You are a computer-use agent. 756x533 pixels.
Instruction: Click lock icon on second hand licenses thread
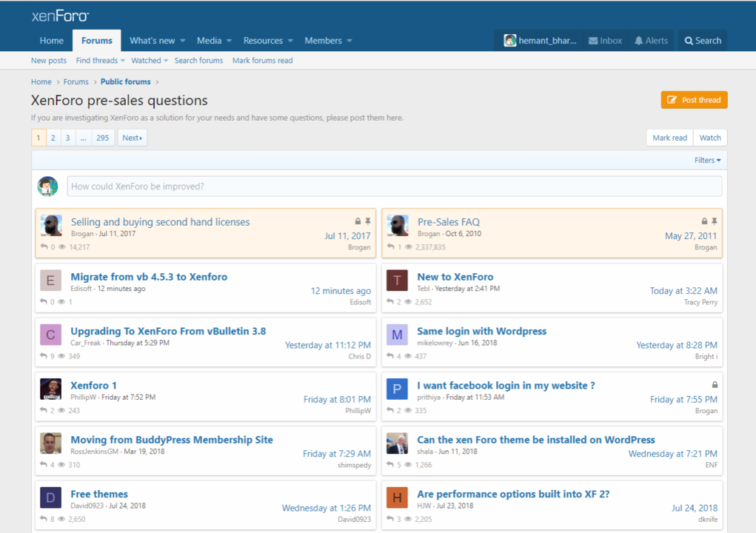coord(358,221)
